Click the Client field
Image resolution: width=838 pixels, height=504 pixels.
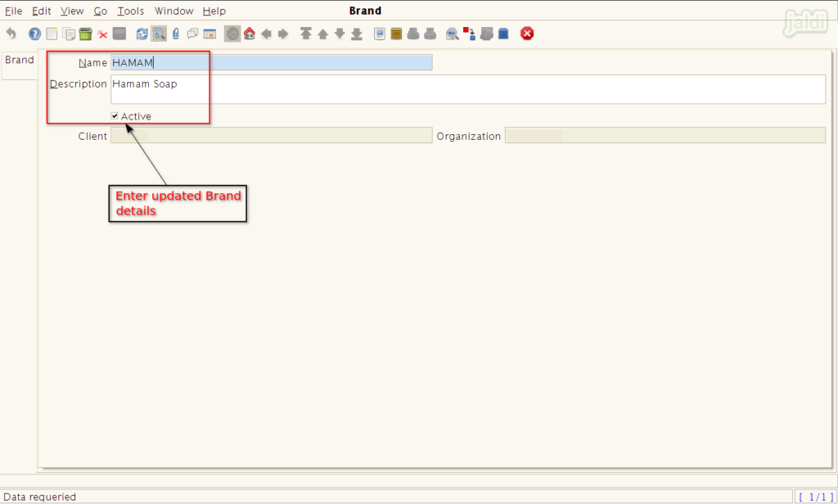pos(272,135)
